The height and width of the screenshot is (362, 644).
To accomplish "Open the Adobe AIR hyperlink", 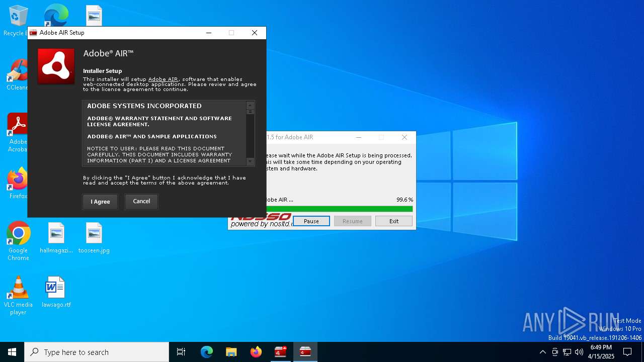I will pos(163,79).
